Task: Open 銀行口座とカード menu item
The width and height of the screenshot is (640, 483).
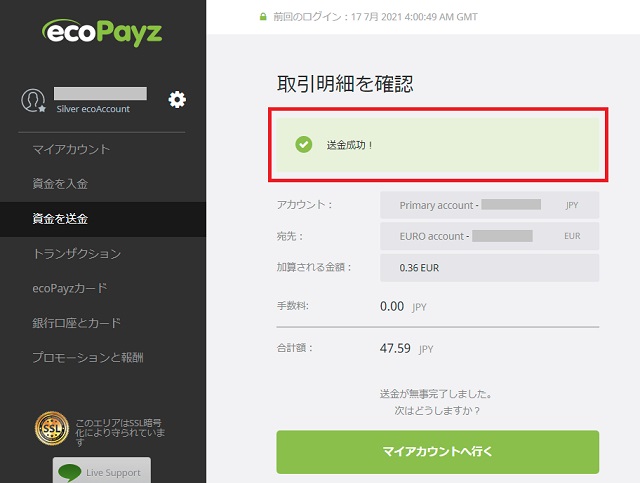Action: (x=76, y=323)
